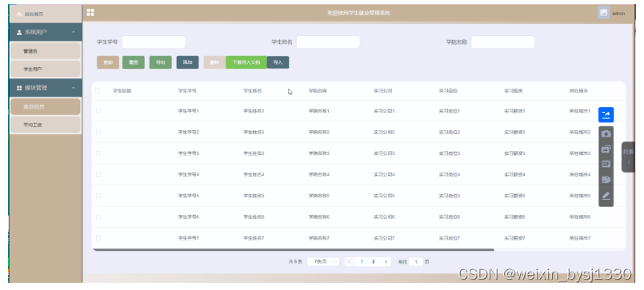The width and height of the screenshot is (644, 290).
Task: Focus the 学生姓名 search field
Action: pyautogui.click(x=328, y=42)
